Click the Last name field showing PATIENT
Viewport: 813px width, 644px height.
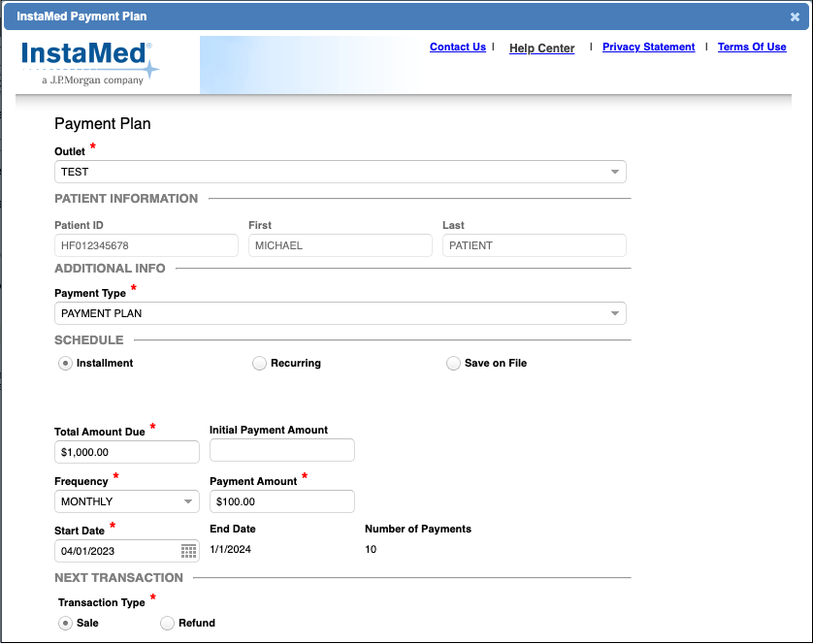(534, 245)
